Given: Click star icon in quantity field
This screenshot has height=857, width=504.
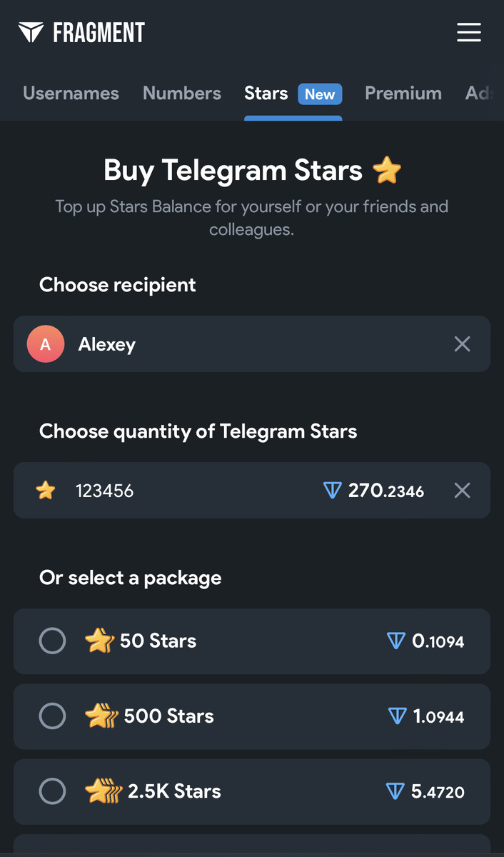Looking at the screenshot, I should [46, 491].
